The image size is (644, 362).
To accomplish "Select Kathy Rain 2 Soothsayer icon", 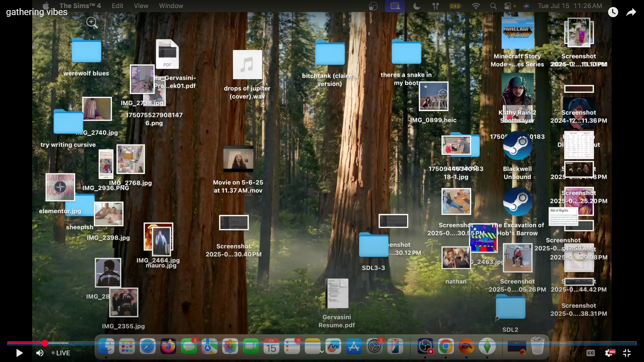I will click(x=518, y=89).
